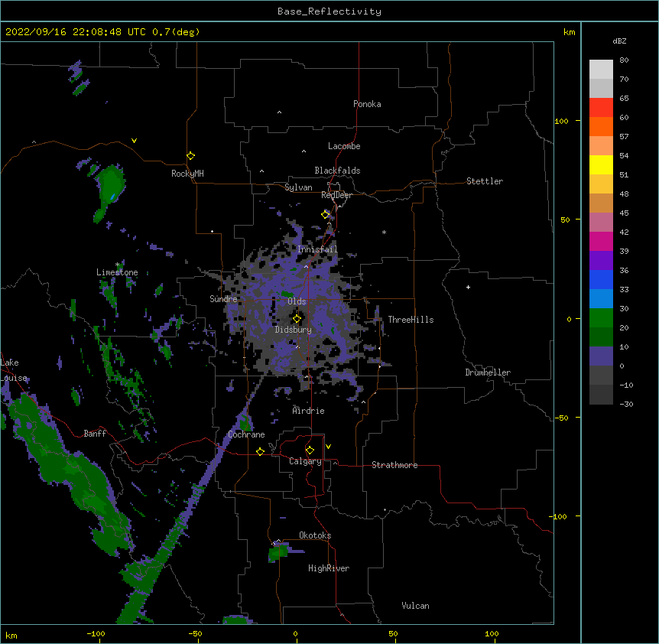Select the RedDeer city label
This screenshot has width=659, height=644.
pos(336,195)
